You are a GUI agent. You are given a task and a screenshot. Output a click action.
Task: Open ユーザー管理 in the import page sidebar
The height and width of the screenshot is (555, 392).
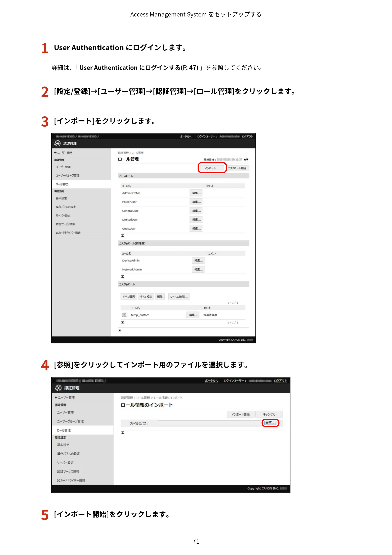click(x=65, y=412)
